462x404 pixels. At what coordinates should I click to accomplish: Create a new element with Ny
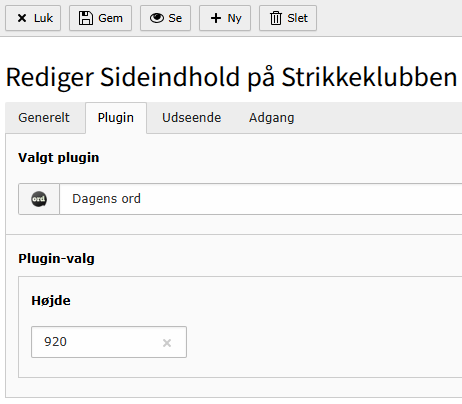click(x=234, y=18)
